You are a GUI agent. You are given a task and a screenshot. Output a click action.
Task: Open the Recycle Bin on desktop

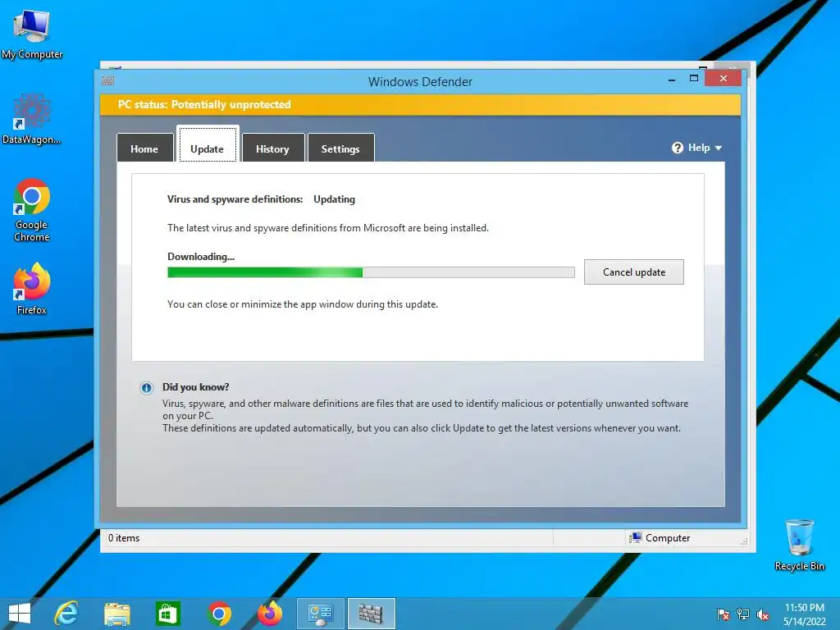click(799, 545)
